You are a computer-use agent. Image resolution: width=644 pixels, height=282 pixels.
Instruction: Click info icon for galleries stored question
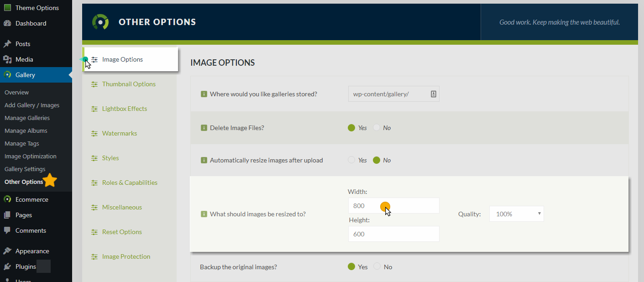204,94
